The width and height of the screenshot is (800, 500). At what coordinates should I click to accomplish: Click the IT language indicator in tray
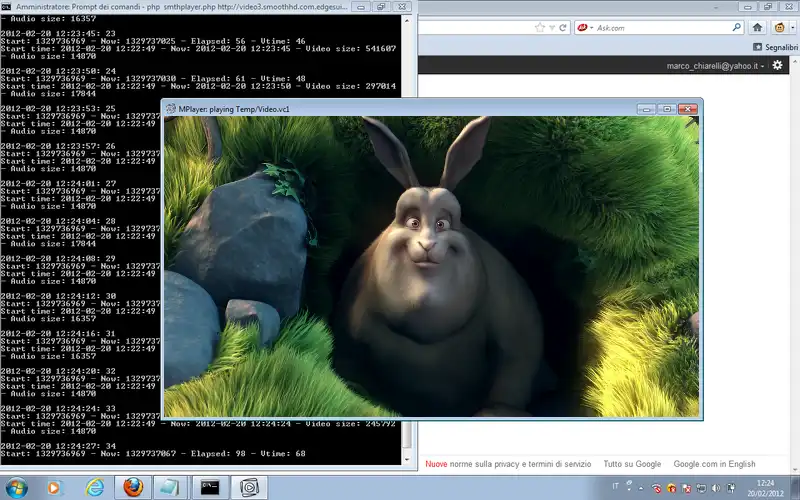point(615,486)
